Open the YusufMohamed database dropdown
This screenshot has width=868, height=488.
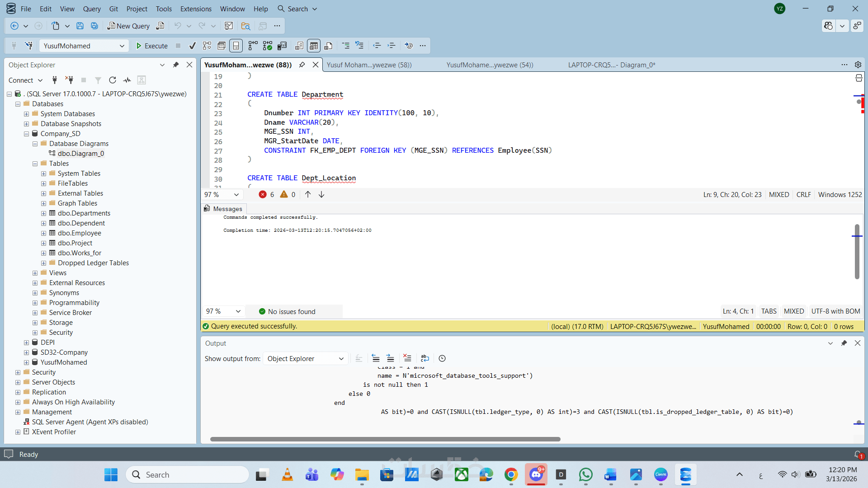[x=122, y=46]
